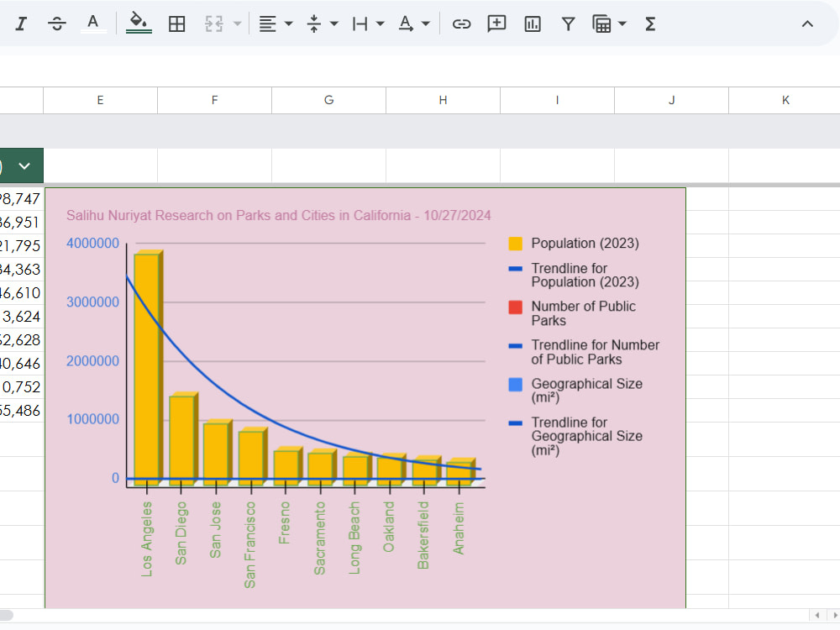Open the borders menu

coord(176,24)
